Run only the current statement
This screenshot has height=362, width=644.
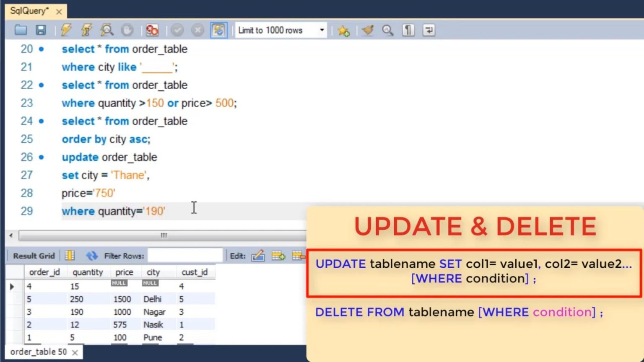86,30
